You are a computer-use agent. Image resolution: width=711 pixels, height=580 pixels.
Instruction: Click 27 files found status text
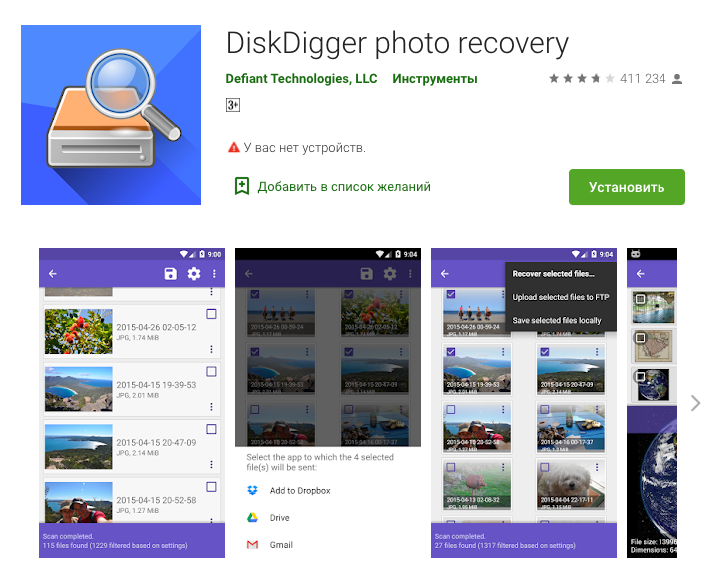pos(505,545)
